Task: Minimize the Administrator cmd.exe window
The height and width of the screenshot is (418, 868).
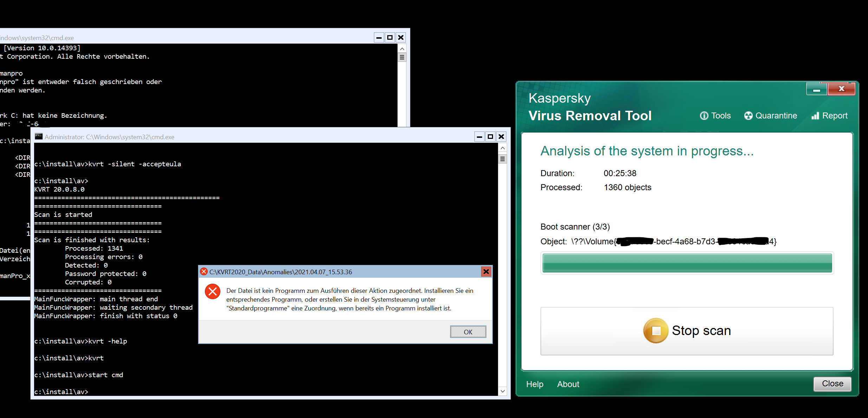Action: click(479, 137)
